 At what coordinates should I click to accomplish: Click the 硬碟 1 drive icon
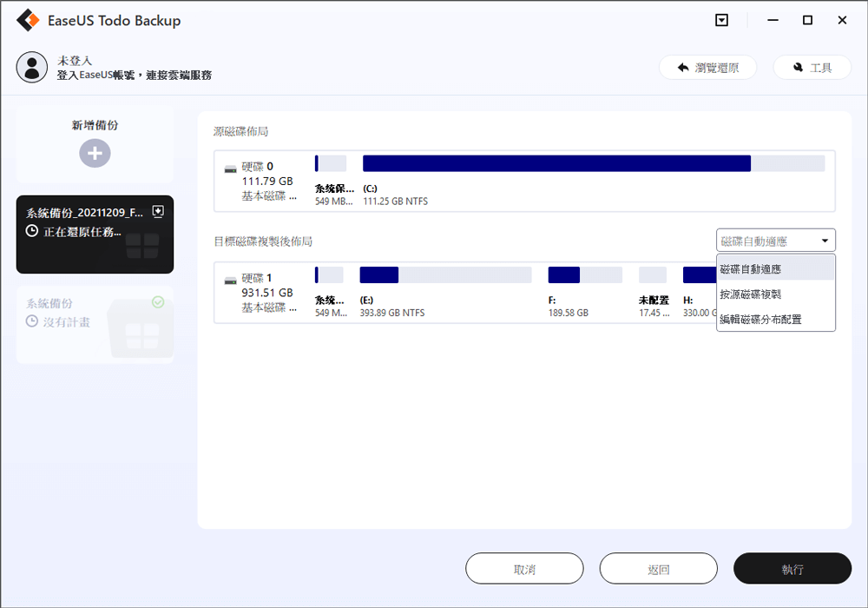tap(230, 281)
